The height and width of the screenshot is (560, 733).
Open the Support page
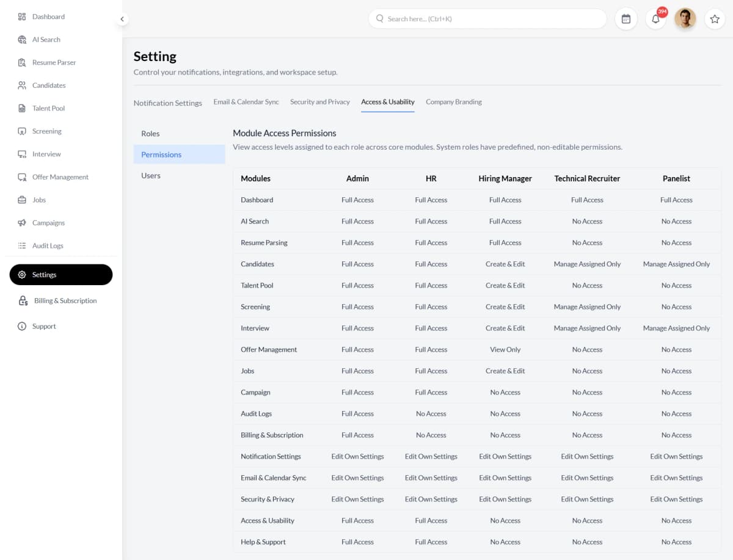(x=44, y=326)
